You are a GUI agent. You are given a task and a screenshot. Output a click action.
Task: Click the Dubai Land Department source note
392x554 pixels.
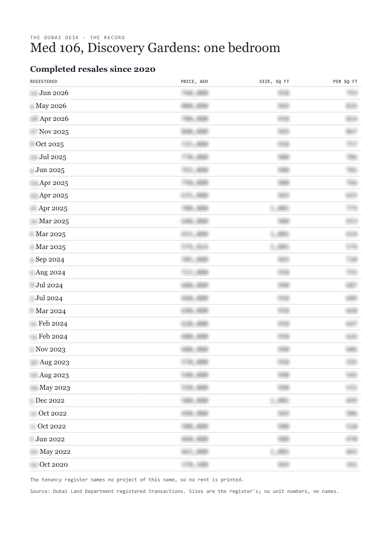click(185, 491)
